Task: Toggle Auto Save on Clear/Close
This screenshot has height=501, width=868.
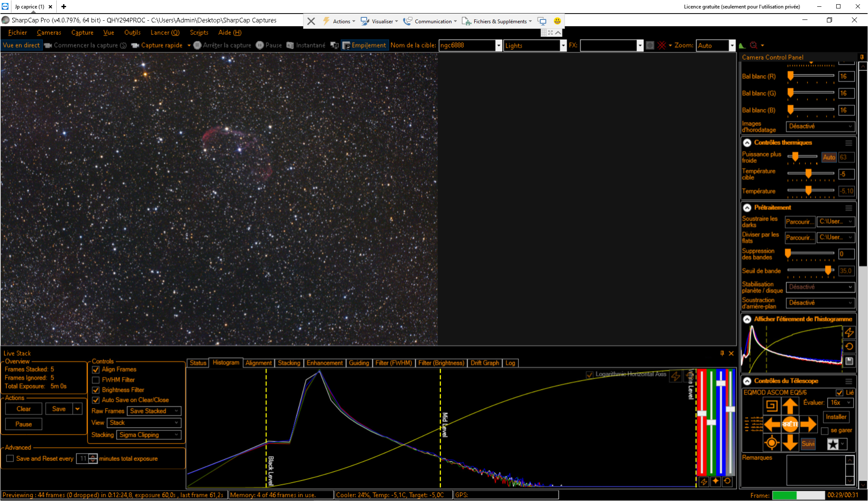Action: [96, 400]
